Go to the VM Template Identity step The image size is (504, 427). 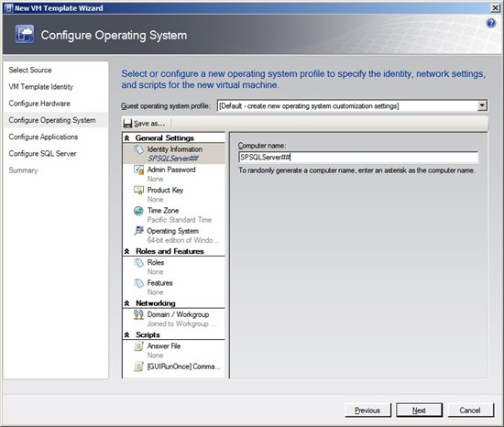tap(41, 87)
